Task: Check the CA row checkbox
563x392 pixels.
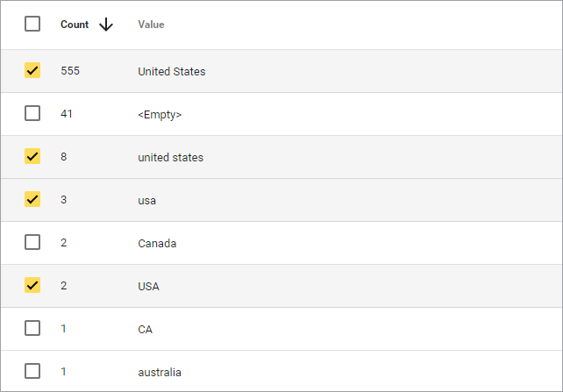Action: point(32,329)
